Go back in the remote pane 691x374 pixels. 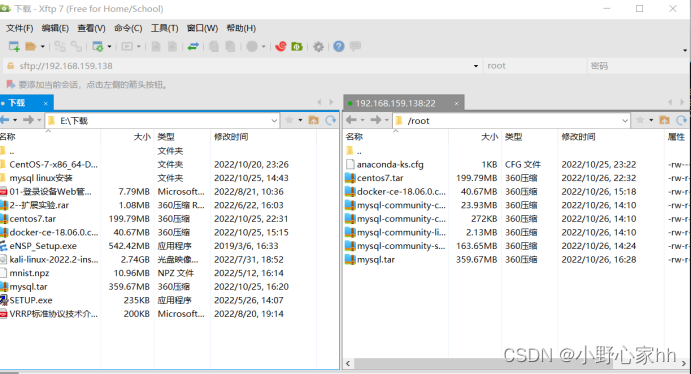[351, 120]
